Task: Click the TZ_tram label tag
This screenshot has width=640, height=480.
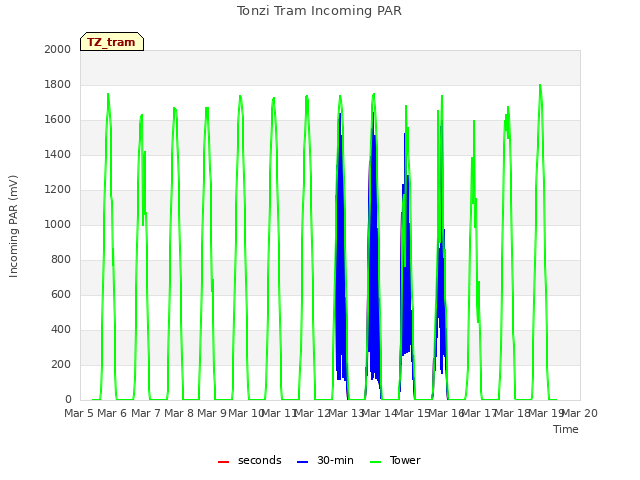Action: click(x=112, y=42)
